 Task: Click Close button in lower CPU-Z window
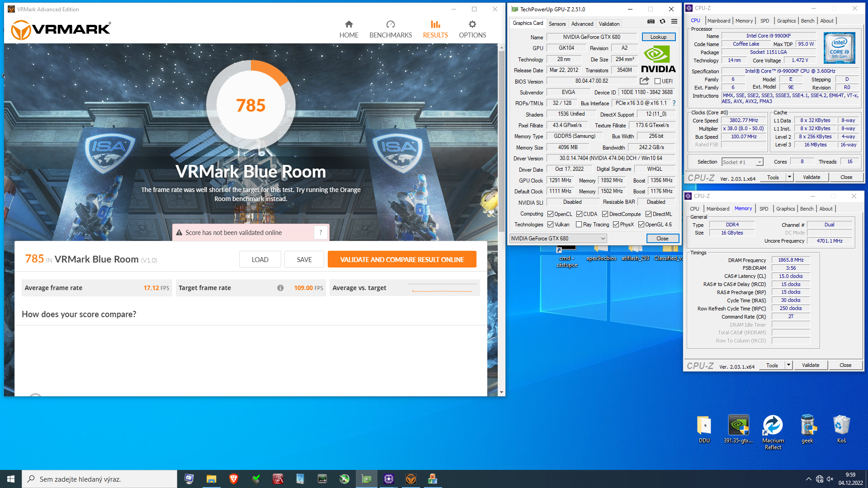(845, 365)
